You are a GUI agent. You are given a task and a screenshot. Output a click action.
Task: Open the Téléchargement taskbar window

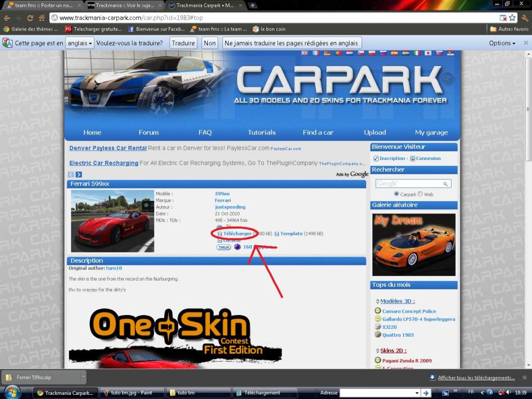265,393
